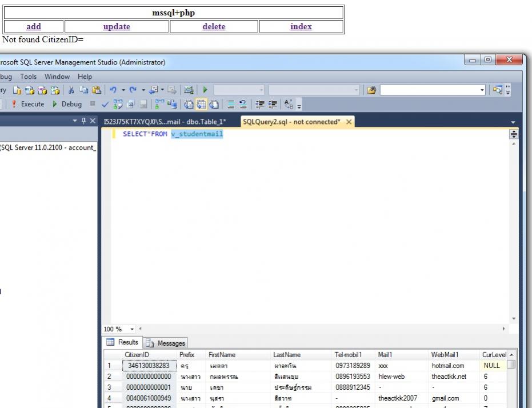Open the Query Options icon

click(131, 104)
